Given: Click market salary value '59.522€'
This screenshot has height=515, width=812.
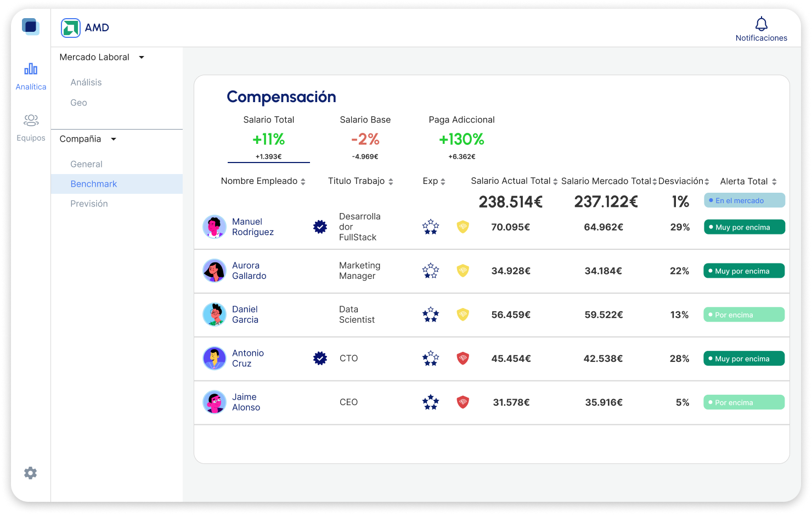Looking at the screenshot, I should (604, 315).
